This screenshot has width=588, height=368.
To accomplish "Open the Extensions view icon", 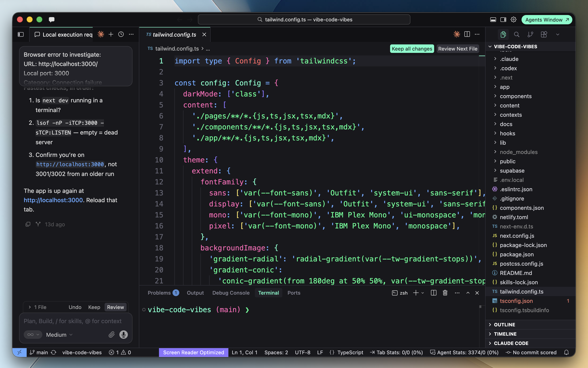I will [x=544, y=34].
